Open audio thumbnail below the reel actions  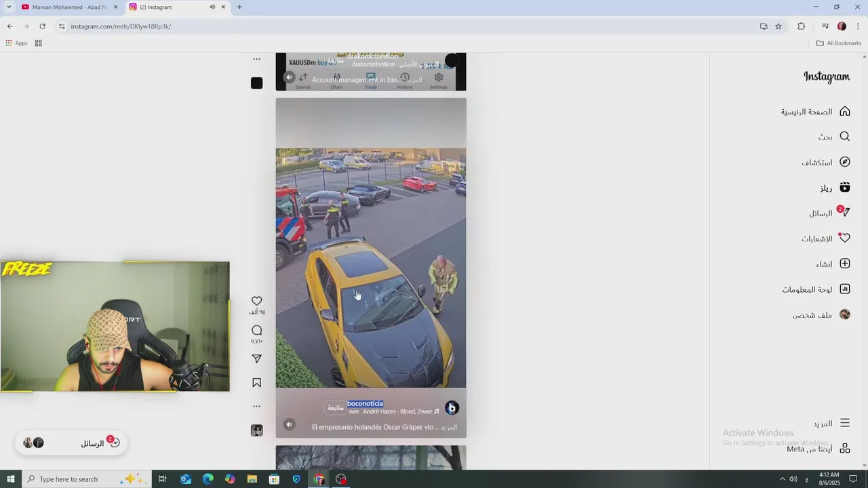256,430
